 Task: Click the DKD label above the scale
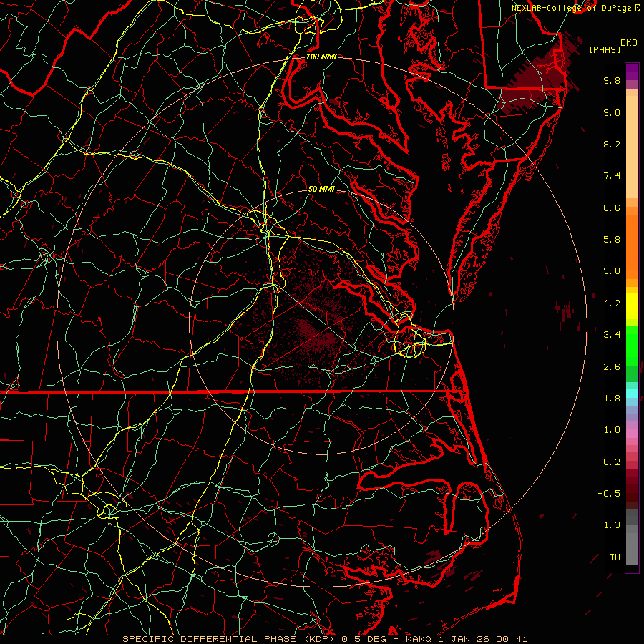(x=628, y=43)
